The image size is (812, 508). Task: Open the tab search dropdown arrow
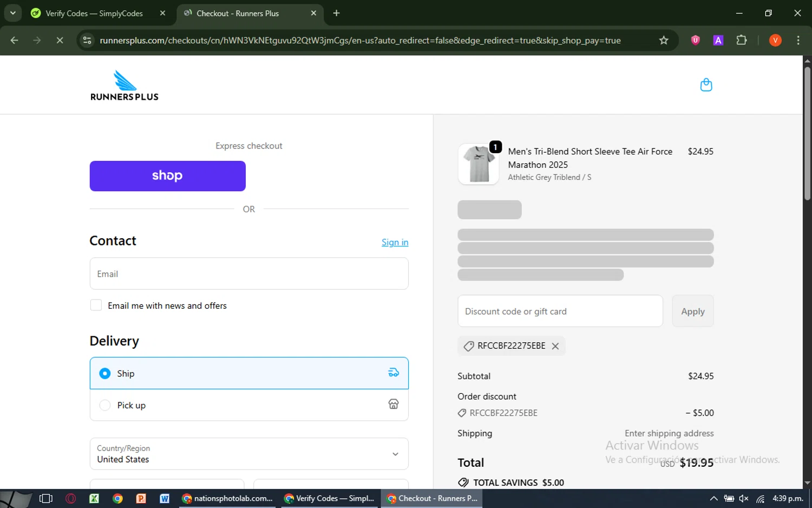tap(13, 13)
